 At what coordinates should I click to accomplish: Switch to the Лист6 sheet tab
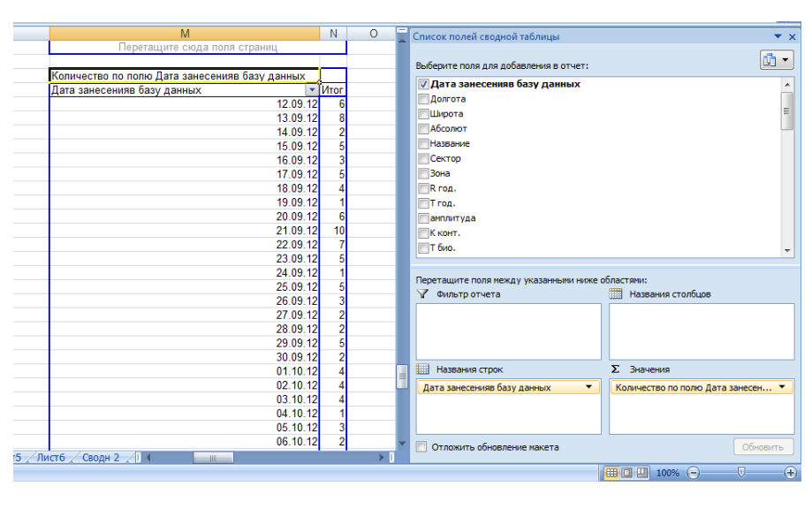click(x=52, y=457)
